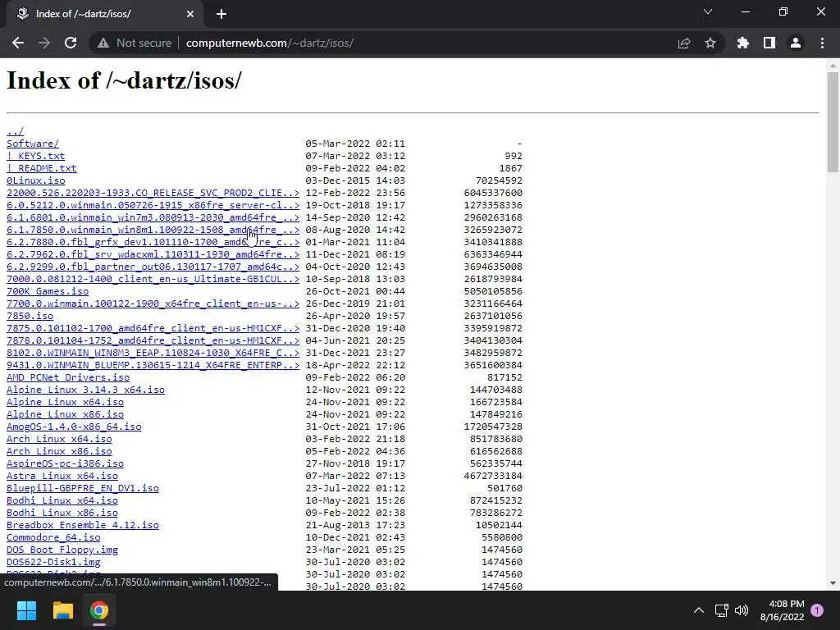Click the address bar URL
Viewport: 840px width, 630px height.
point(269,43)
